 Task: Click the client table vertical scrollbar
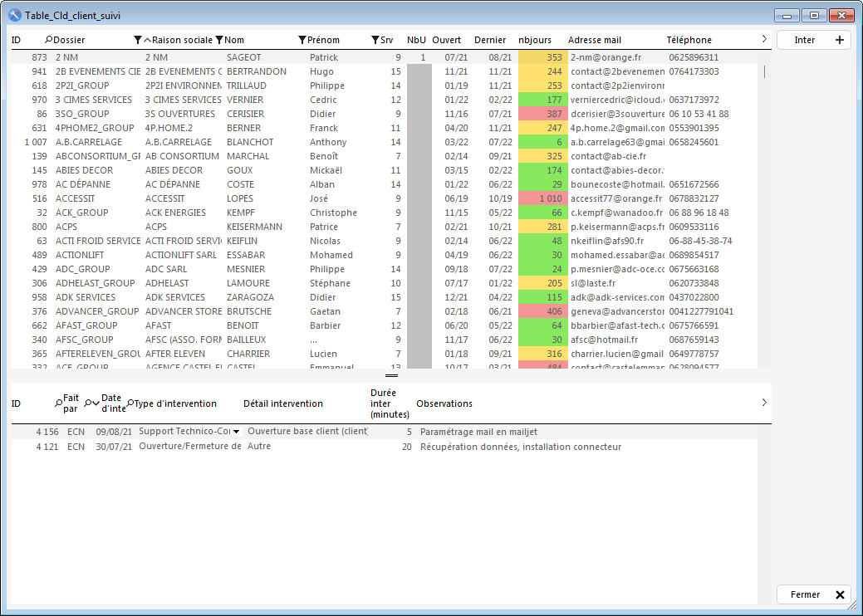[764, 208]
